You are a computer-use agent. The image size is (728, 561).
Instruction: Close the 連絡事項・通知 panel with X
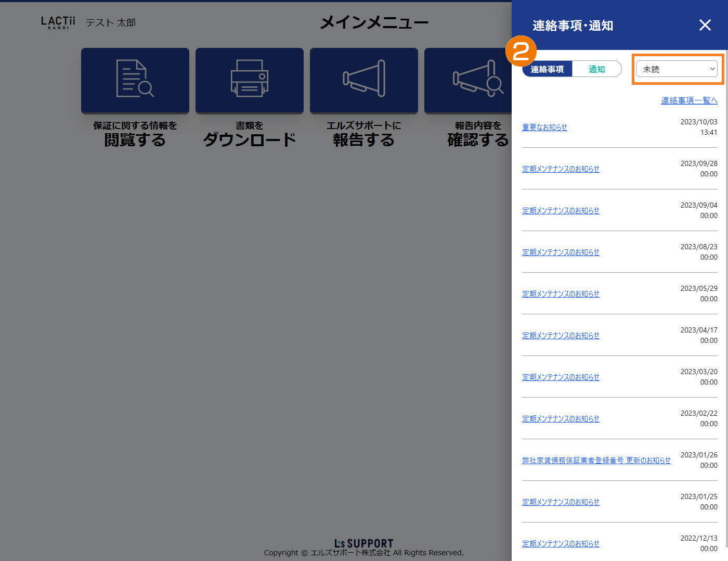(705, 25)
